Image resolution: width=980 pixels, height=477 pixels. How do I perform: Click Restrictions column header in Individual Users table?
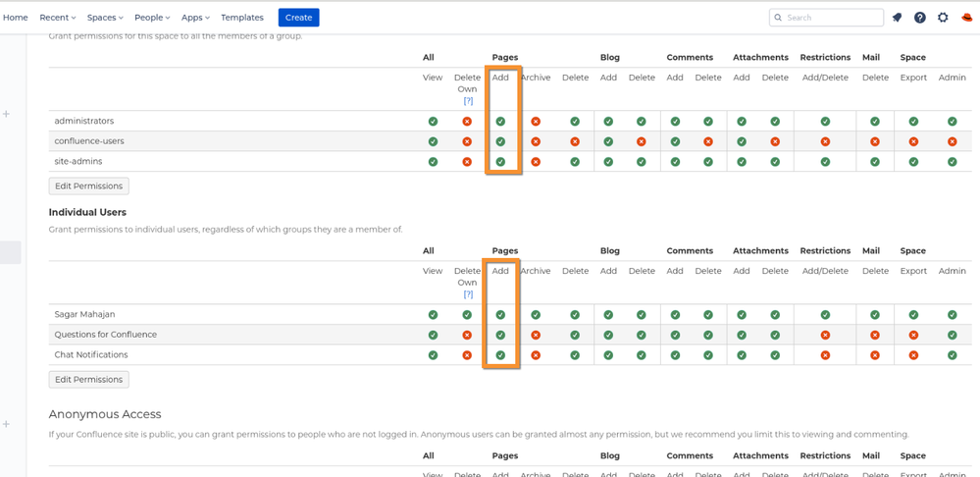click(x=825, y=250)
